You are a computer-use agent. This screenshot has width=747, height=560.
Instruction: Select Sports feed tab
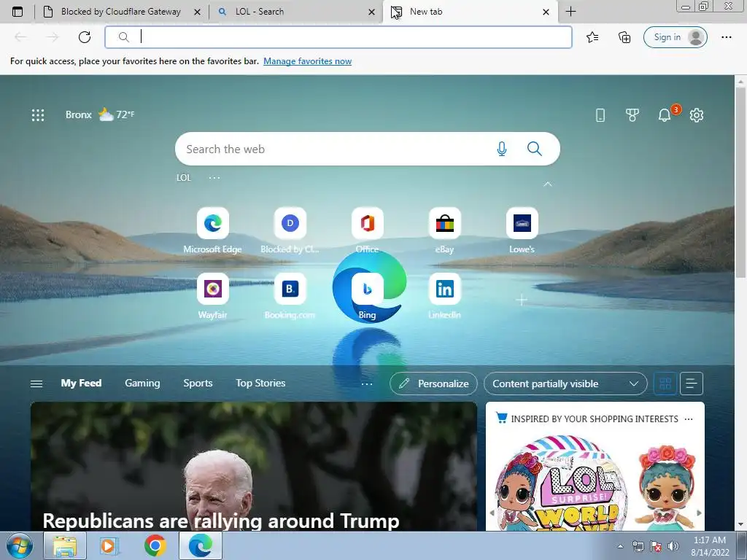(x=198, y=383)
